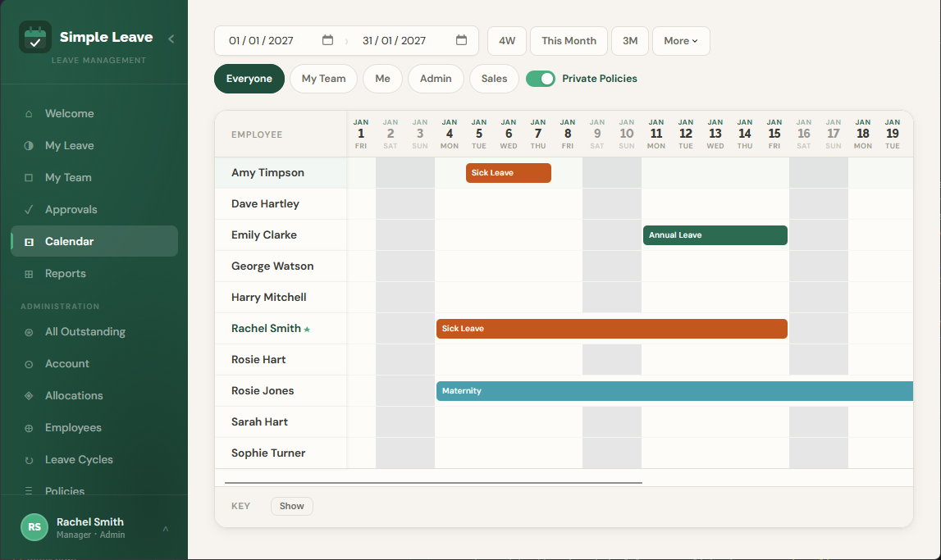941x560 pixels.
Task: Click the Jan 1 Fri column header
Action: pos(361,134)
